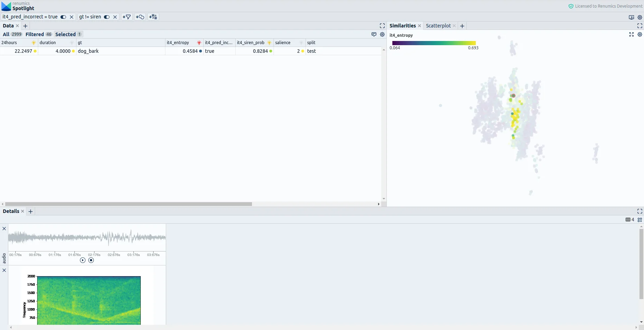
Task: Click the 0.4584 entropy cell
Action: (x=185, y=51)
